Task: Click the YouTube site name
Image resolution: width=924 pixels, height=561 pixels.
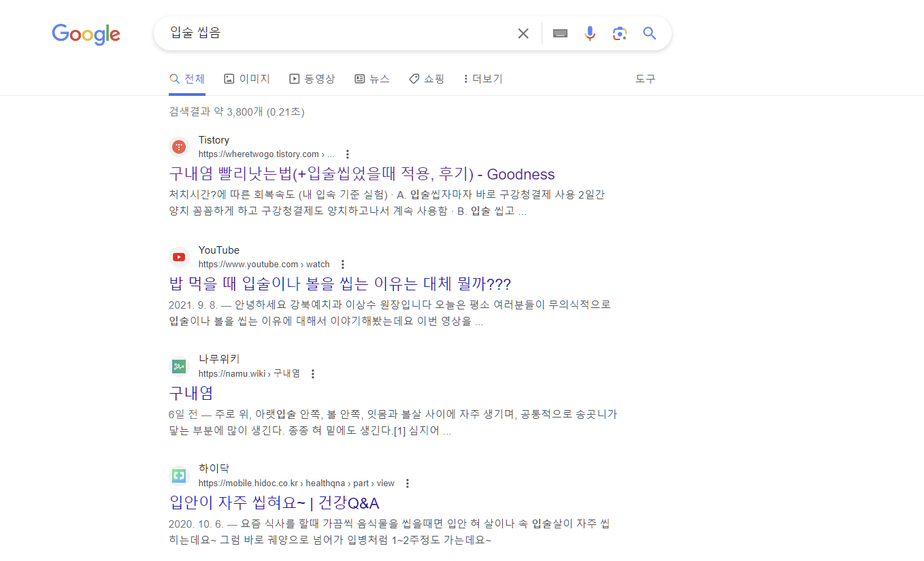Action: click(x=219, y=250)
